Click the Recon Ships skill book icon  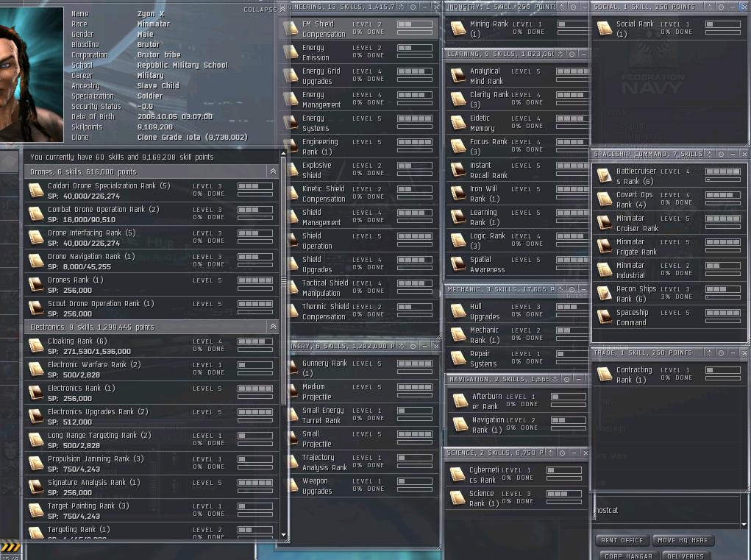(605, 294)
